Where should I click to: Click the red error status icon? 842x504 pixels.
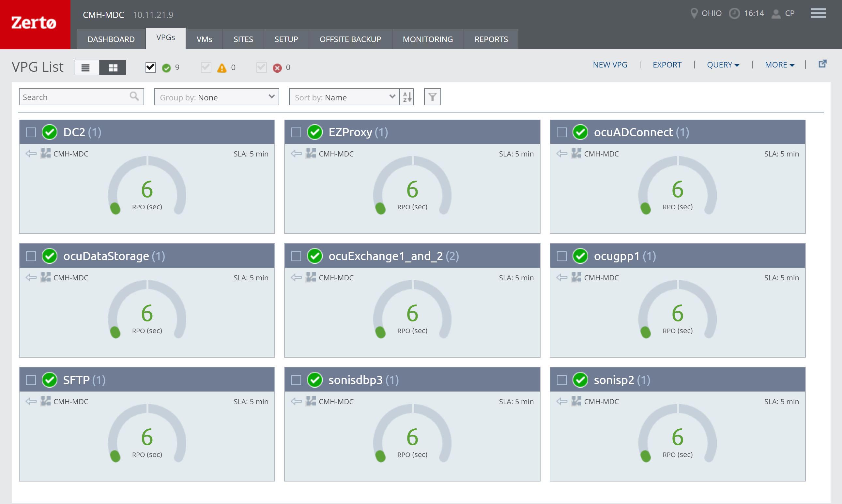click(x=277, y=68)
